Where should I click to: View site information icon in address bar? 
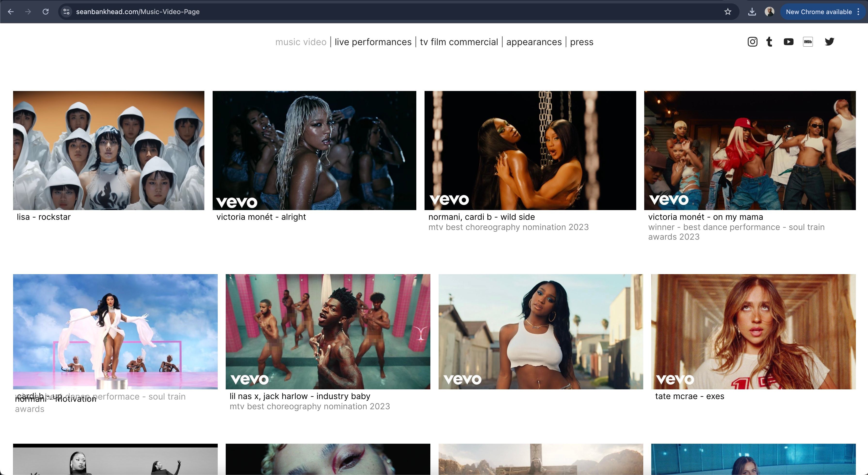[x=66, y=12]
